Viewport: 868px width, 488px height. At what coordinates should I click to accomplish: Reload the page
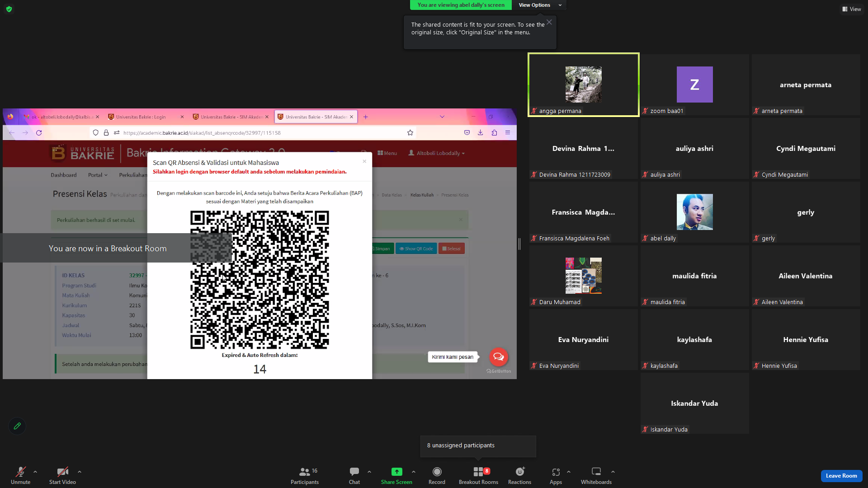point(39,133)
